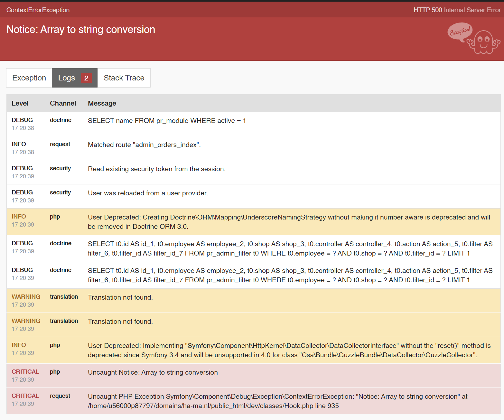Click the doctrine channel in the pr_module row
Image resolution: width=504 pixels, height=420 pixels.
tap(61, 120)
